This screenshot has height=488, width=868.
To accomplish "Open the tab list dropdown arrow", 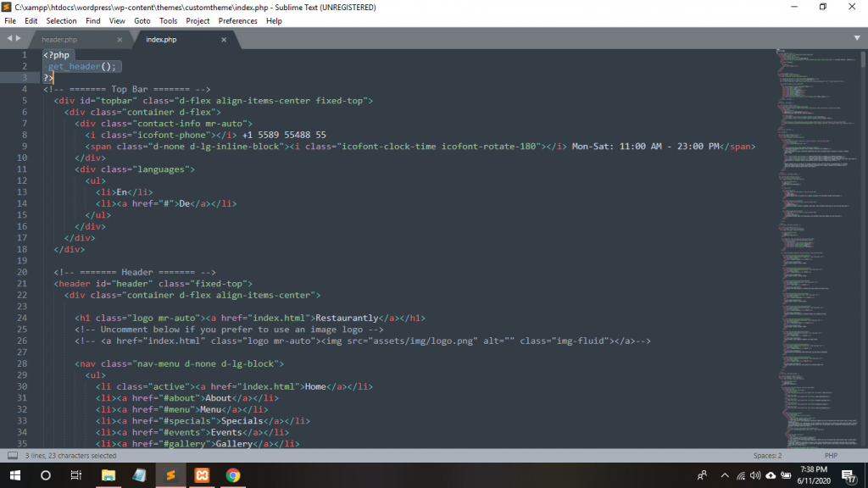I will coord(857,38).
